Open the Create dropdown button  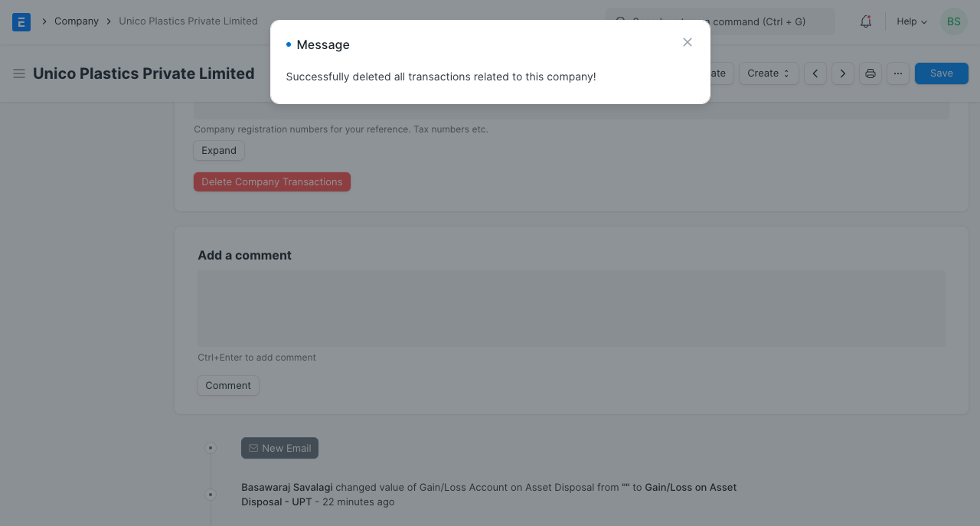768,74
